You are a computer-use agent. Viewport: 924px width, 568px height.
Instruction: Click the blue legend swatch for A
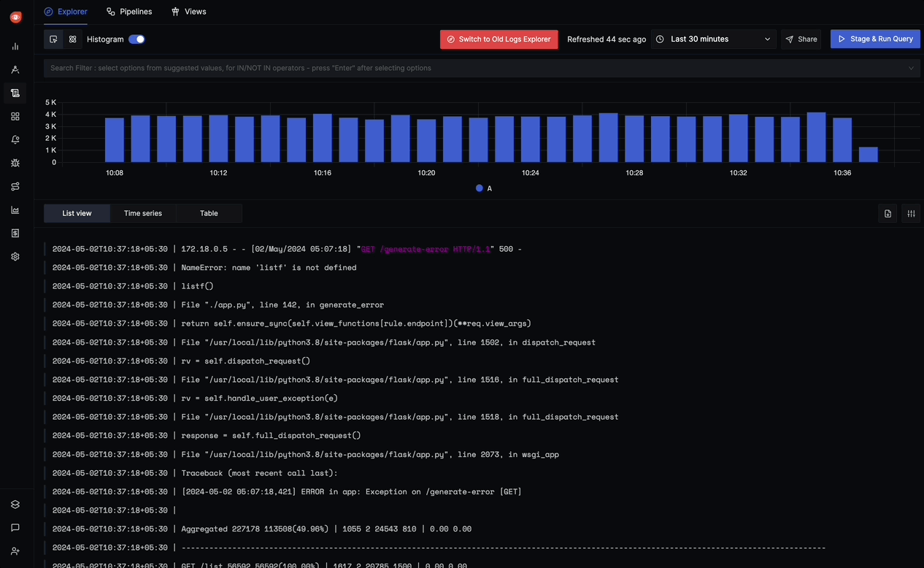[480, 188]
